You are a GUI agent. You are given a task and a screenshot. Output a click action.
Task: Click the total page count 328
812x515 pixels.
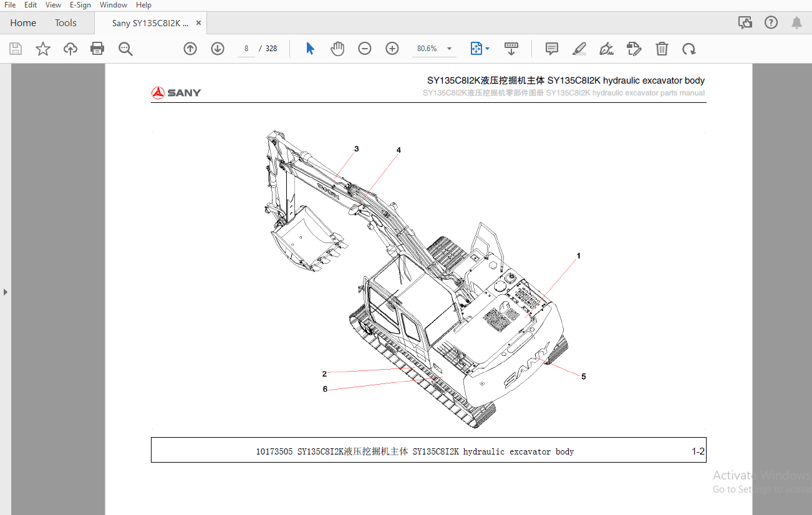[x=271, y=49]
